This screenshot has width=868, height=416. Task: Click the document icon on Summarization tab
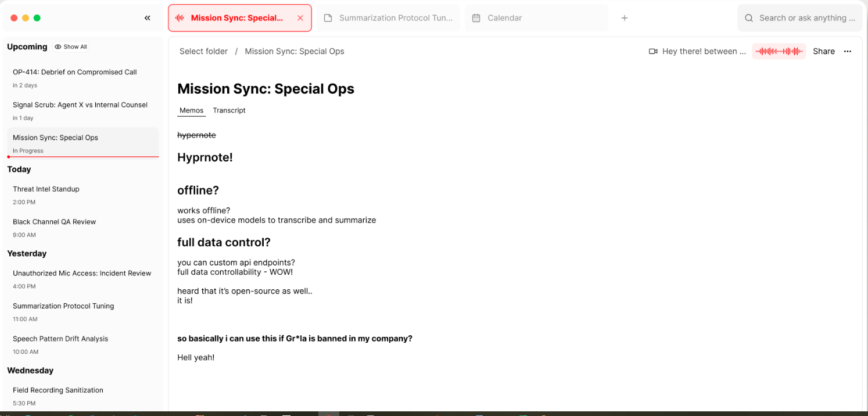pos(328,18)
